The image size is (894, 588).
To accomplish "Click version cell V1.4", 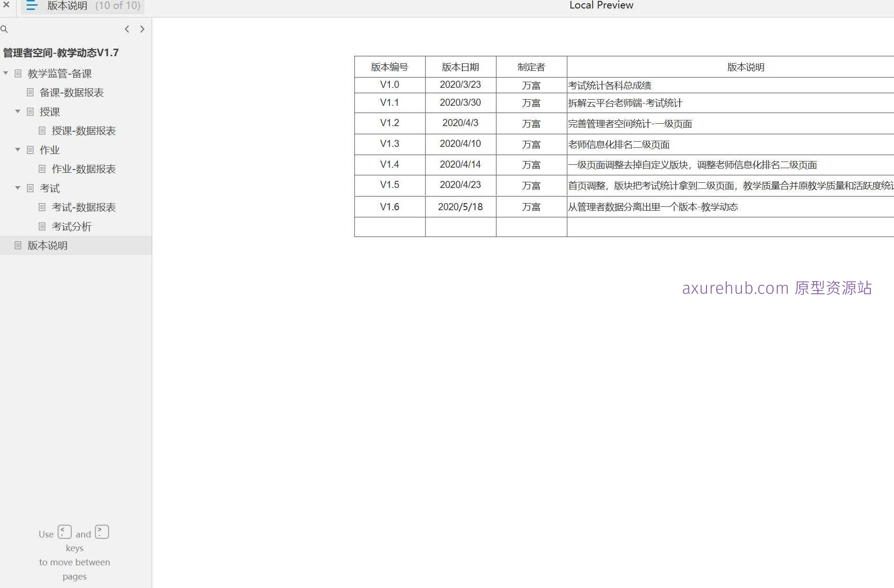I will tap(390, 165).
